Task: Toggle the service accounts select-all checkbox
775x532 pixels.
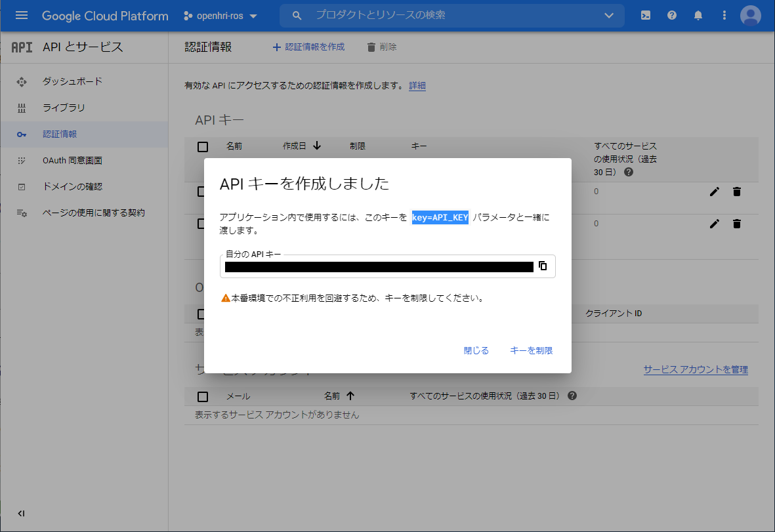Action: coord(203,397)
